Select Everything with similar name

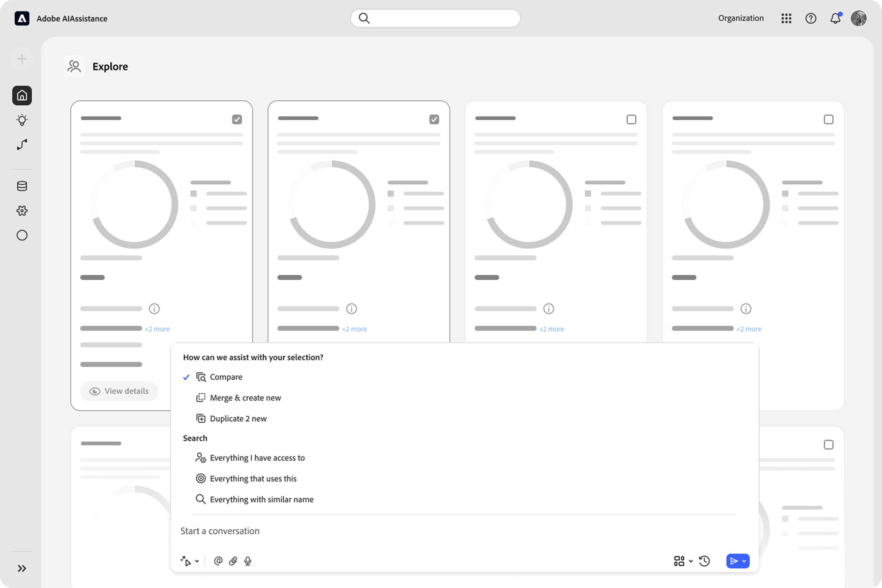(x=262, y=499)
